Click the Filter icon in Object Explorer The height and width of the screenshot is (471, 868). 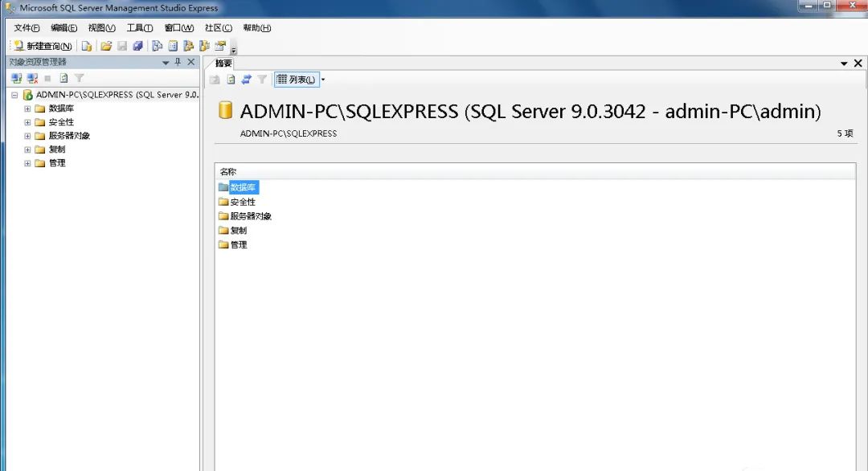79,78
